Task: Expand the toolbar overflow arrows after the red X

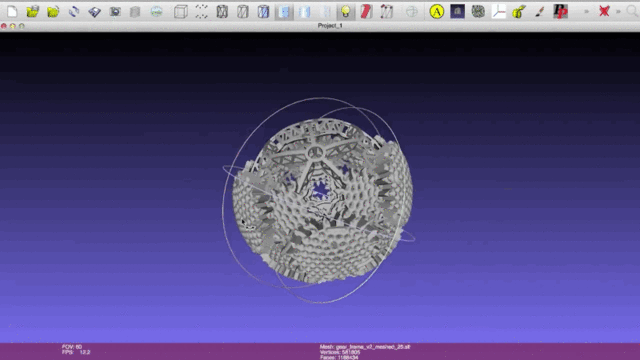Action: coord(618,11)
